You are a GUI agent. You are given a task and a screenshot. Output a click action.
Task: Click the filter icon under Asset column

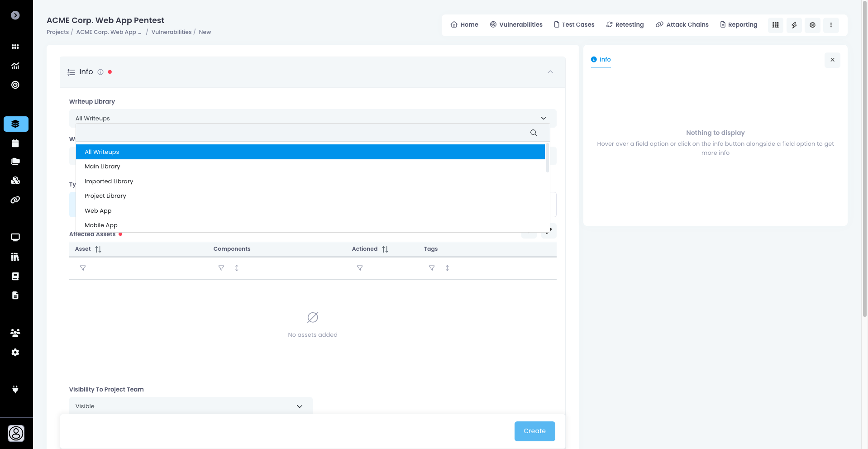click(83, 268)
